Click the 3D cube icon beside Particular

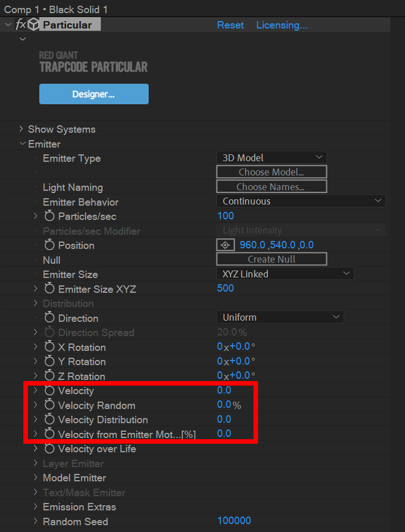click(x=33, y=24)
